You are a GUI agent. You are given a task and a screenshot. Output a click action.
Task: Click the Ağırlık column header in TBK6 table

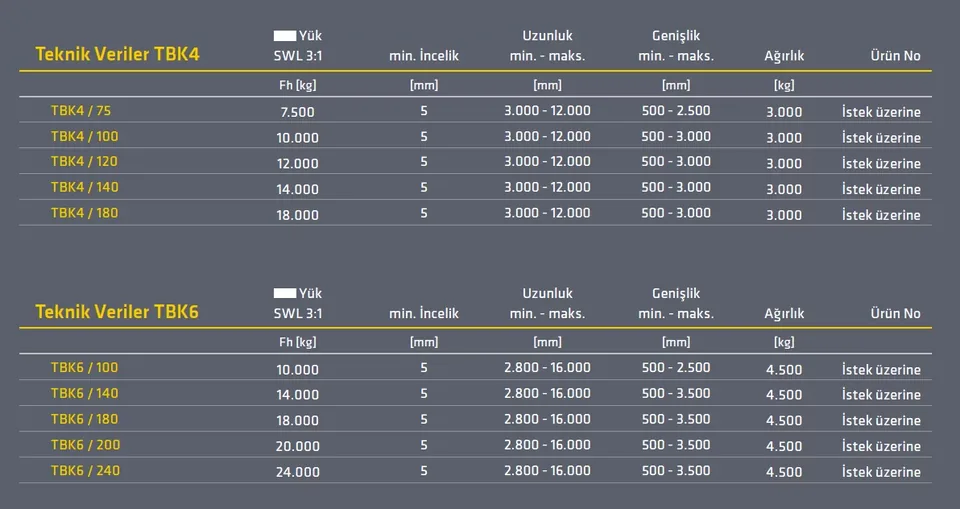click(x=784, y=314)
